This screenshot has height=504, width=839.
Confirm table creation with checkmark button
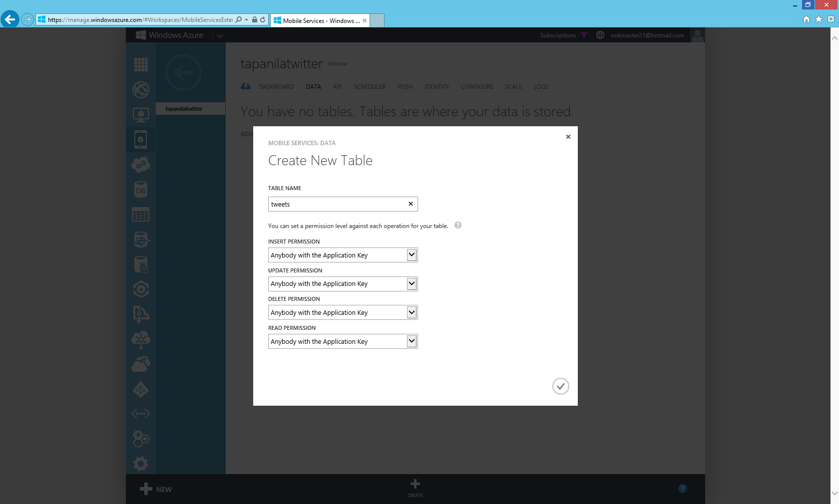click(561, 386)
